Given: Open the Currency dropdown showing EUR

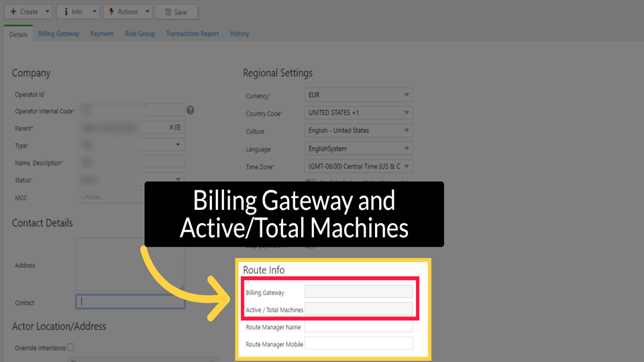Looking at the screenshot, I should point(358,95).
